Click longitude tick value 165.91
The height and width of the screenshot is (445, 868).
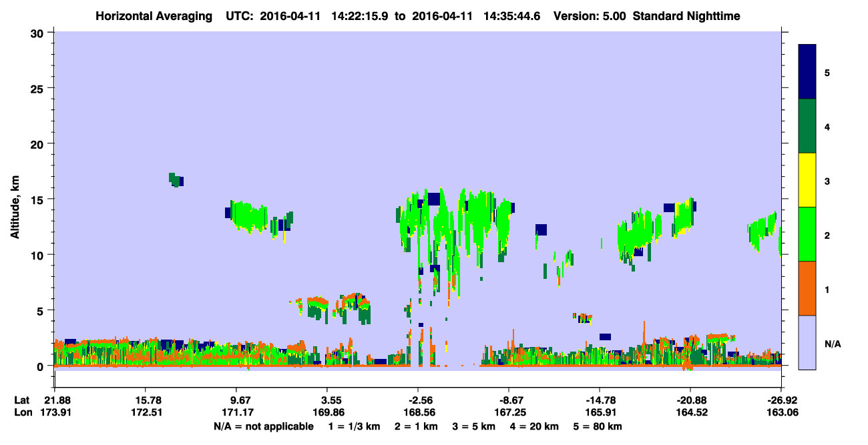tap(600, 412)
